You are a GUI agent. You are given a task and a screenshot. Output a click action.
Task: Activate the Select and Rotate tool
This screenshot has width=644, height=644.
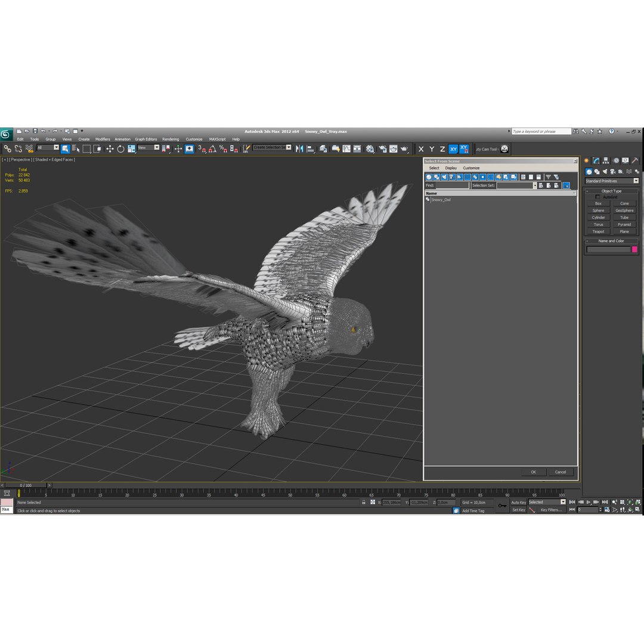click(x=120, y=148)
